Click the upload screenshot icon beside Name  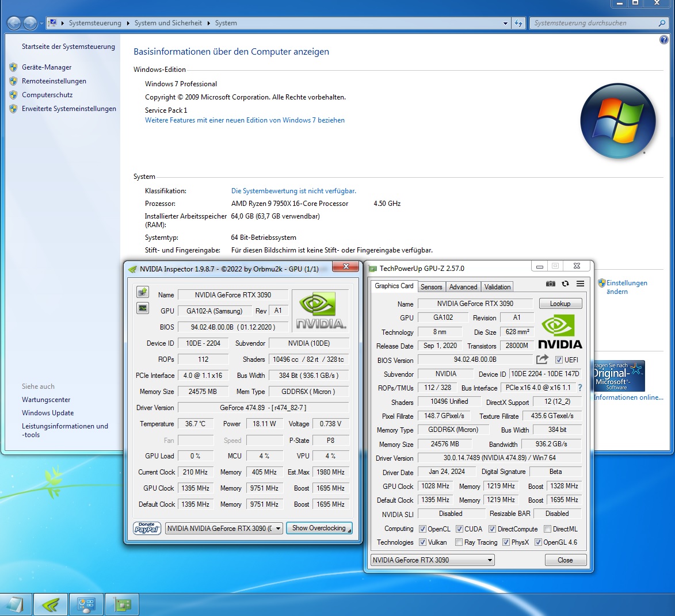pos(143,292)
